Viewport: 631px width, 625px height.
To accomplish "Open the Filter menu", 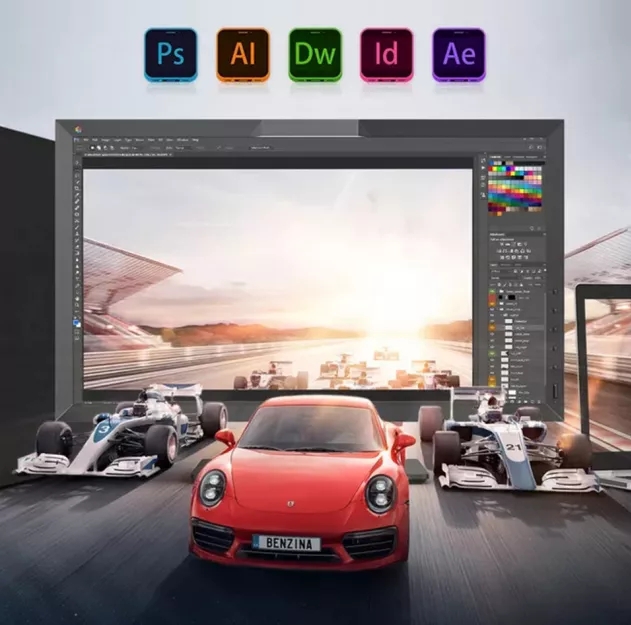I will coord(151,140).
